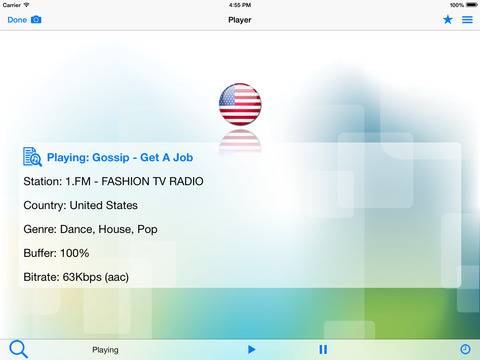Select the Station: 1.FM - FASHION TV RADIO text
480x360 pixels.
[113, 181]
